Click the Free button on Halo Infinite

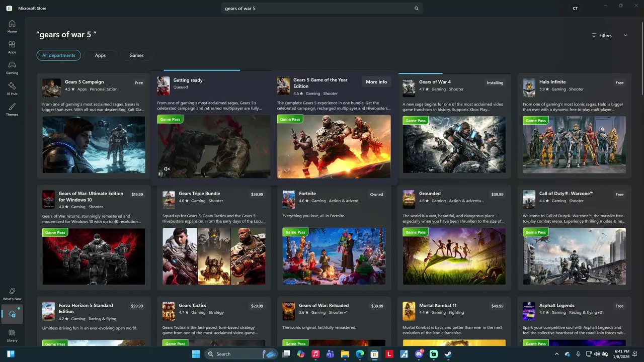(619, 83)
